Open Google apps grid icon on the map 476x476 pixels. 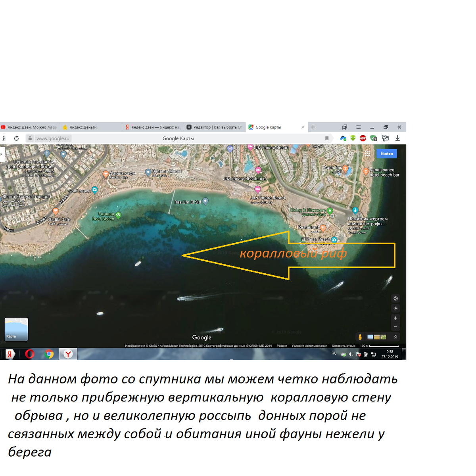point(367,154)
